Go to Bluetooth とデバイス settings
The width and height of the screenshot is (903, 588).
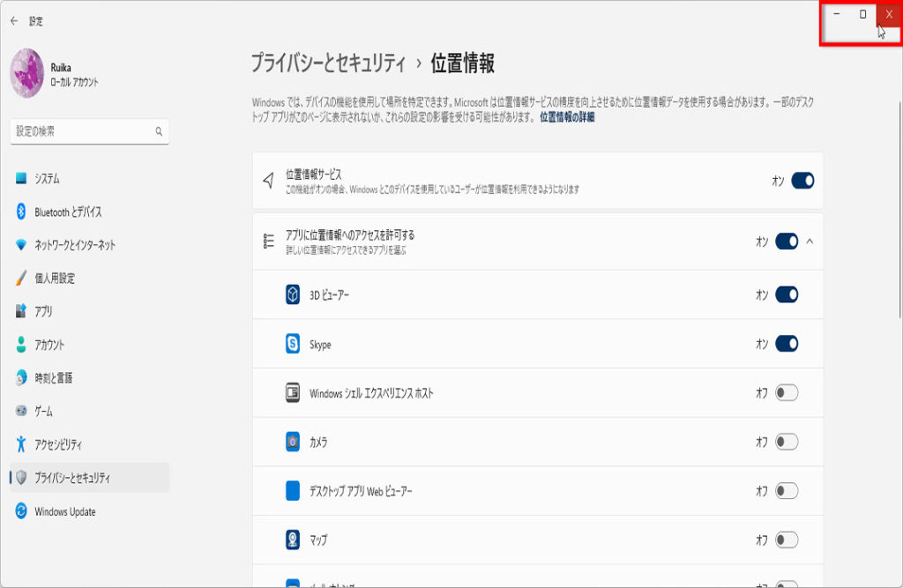(x=67, y=212)
